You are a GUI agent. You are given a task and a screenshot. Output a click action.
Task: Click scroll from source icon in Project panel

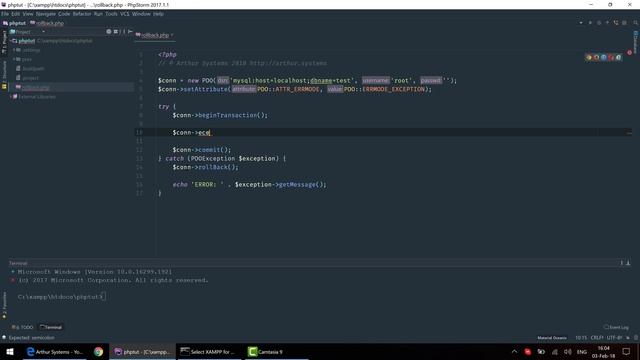(109, 31)
